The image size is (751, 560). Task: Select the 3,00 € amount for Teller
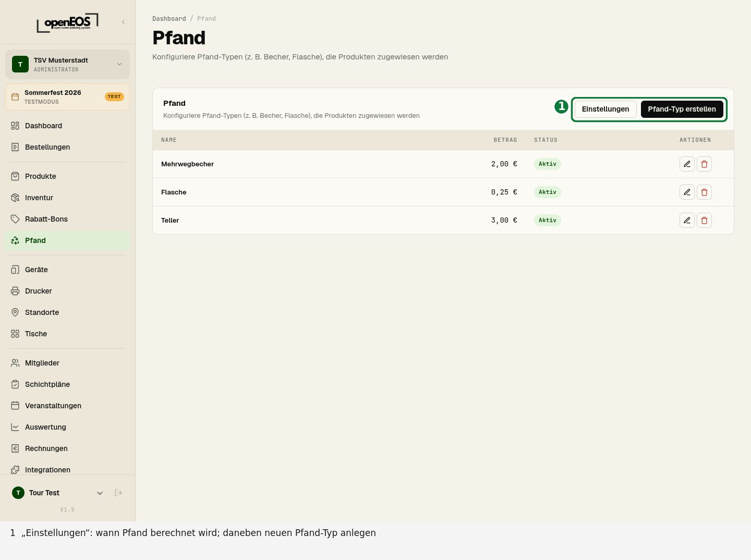(504, 220)
